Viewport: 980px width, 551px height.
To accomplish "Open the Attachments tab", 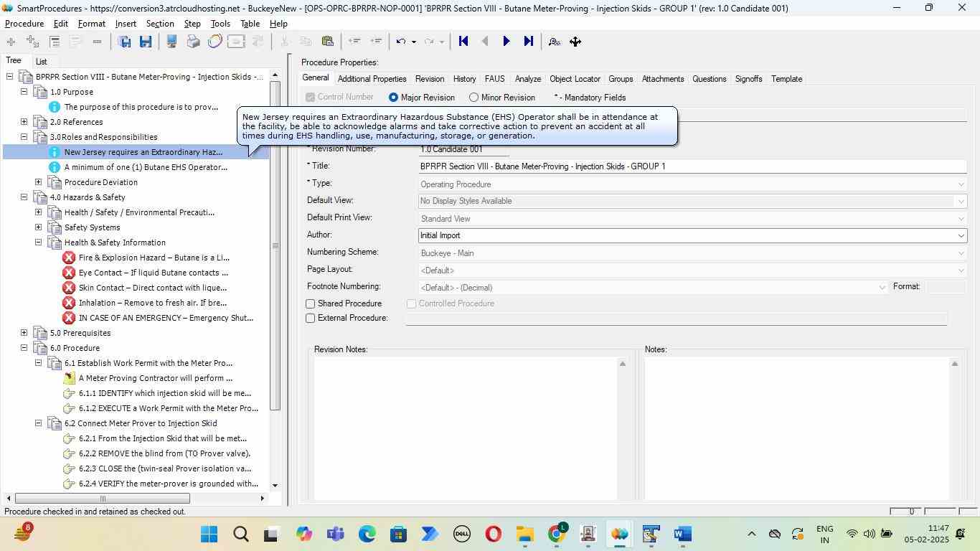I will [x=662, y=79].
